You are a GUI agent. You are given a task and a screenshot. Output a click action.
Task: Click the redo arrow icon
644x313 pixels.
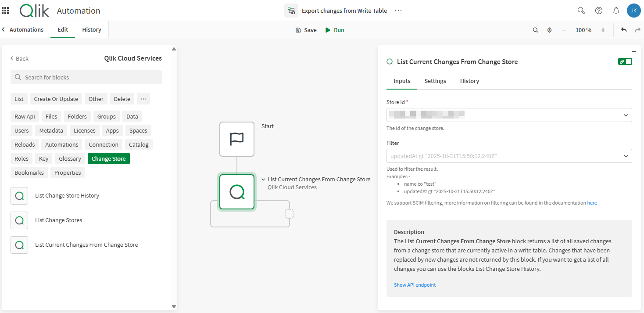pos(637,29)
